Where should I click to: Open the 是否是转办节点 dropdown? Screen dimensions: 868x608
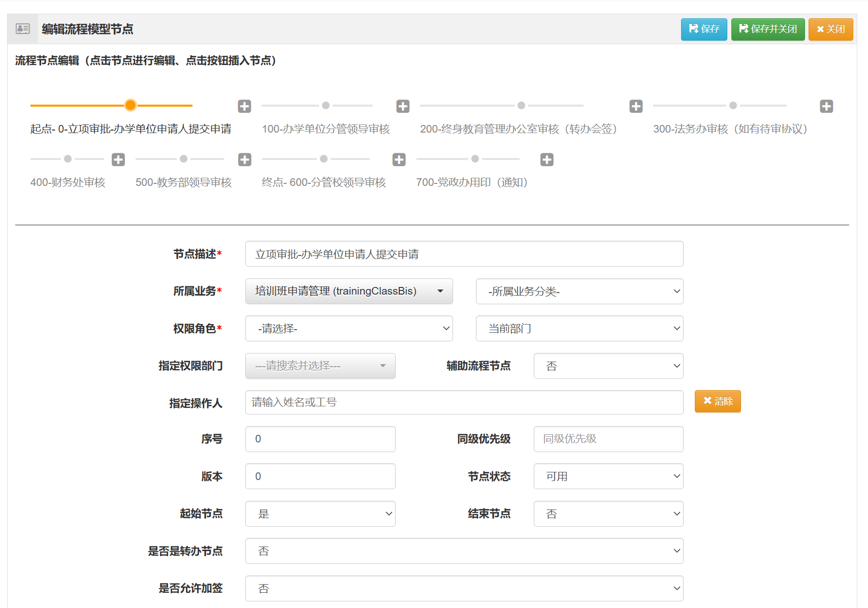point(464,551)
